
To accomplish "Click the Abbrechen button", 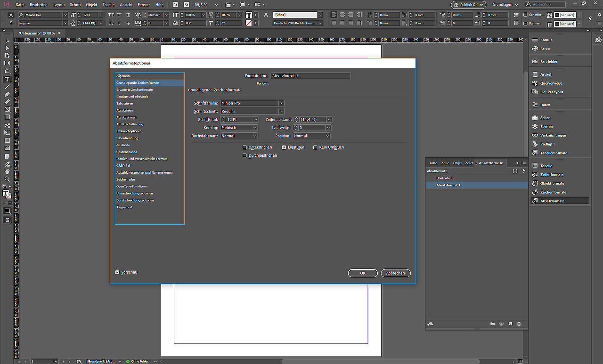I will 396,273.
